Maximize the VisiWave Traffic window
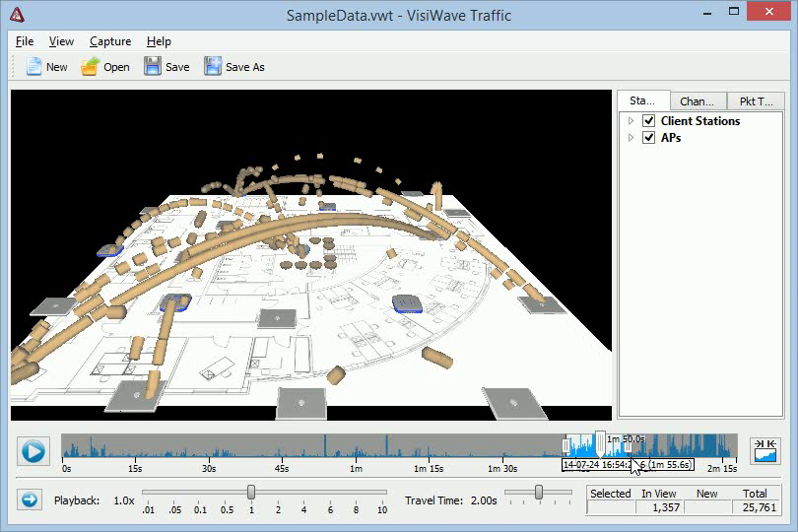Viewport: 798px width, 532px height. [734, 11]
